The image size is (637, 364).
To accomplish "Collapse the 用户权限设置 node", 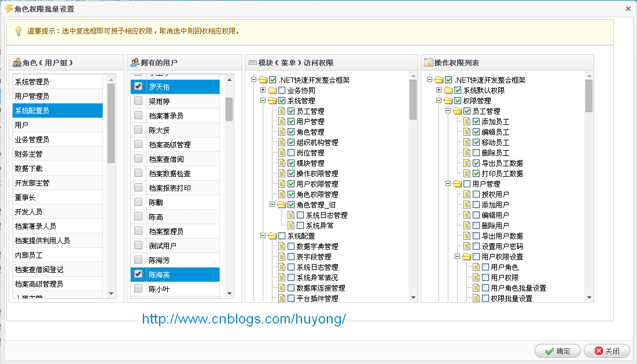I will [458, 257].
